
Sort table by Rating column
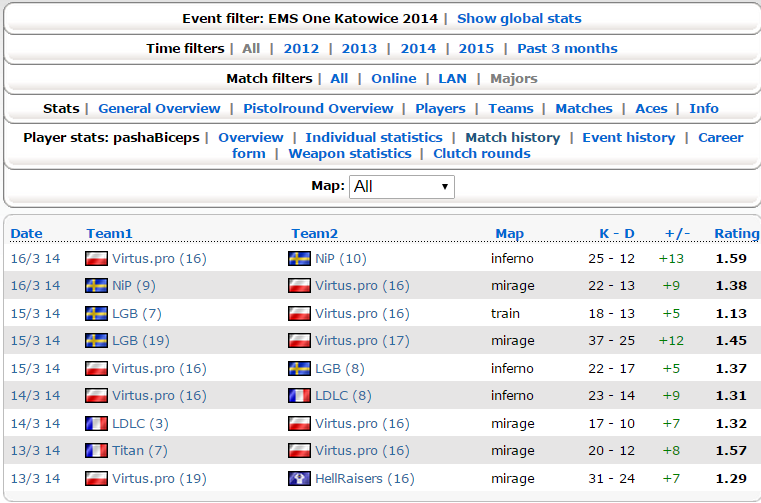coord(737,234)
